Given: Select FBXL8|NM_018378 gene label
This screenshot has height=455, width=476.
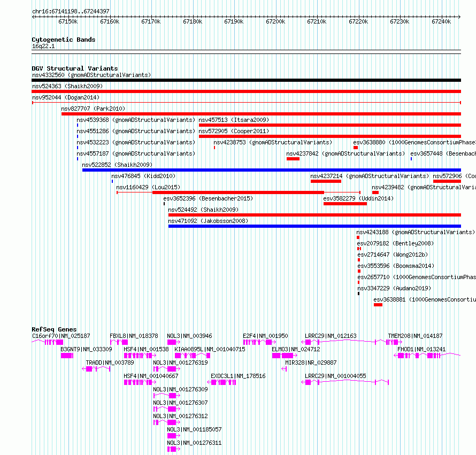Looking at the screenshot, I should (x=134, y=336).
